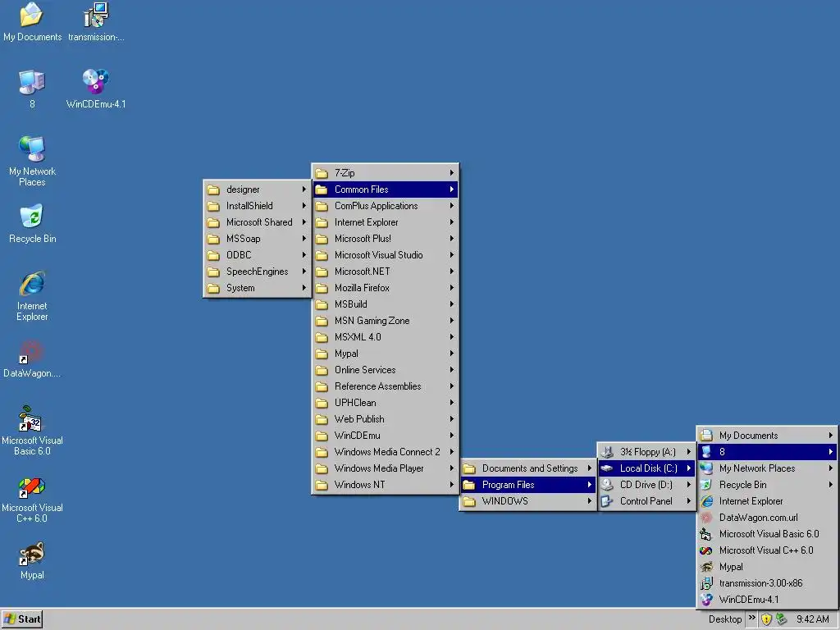Open the Web Publish folder
Viewport: 840px width, 630px height.
click(x=386, y=419)
